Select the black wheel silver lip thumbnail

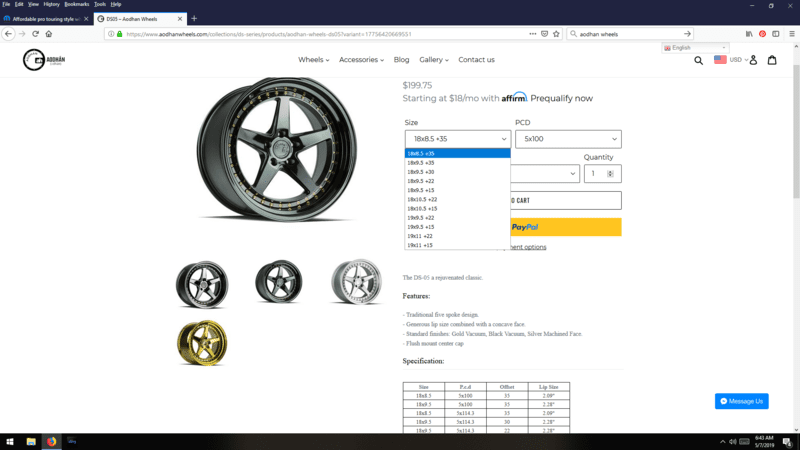click(x=202, y=284)
